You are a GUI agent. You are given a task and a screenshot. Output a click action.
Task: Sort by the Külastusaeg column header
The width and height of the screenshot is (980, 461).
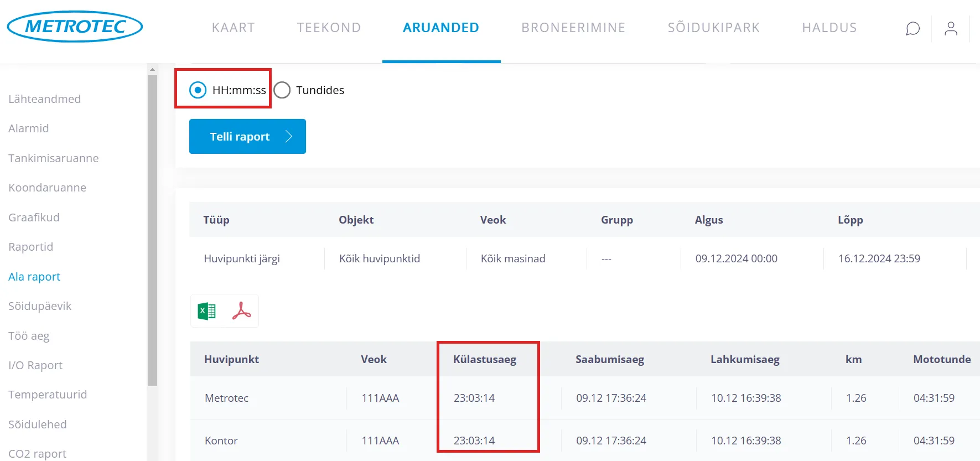484,359
